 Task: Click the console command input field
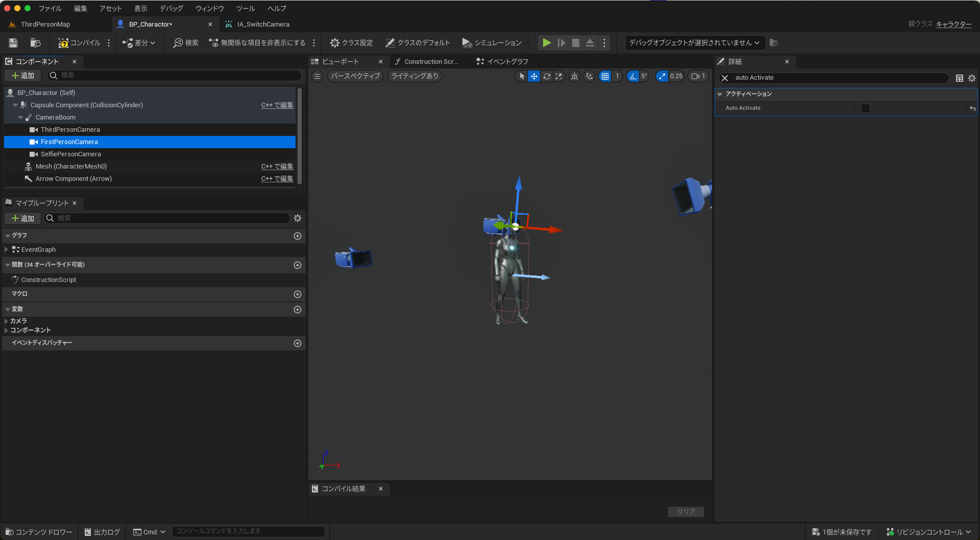click(x=249, y=531)
